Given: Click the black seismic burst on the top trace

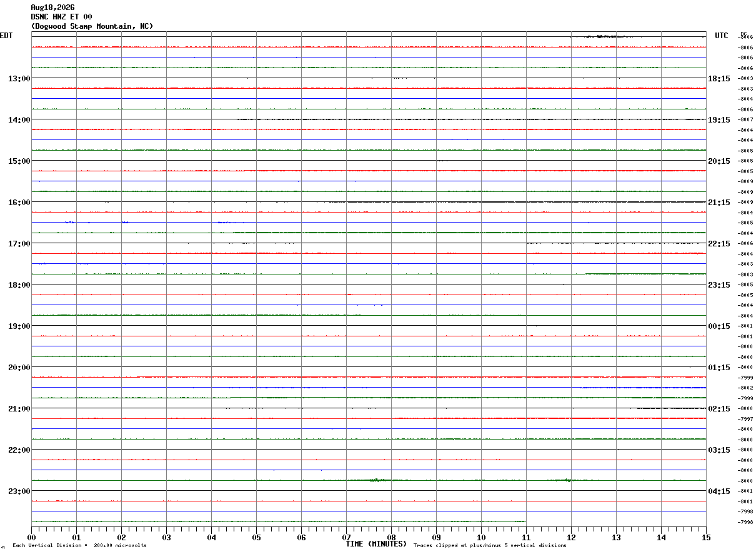Looking at the screenshot, I should [x=602, y=37].
